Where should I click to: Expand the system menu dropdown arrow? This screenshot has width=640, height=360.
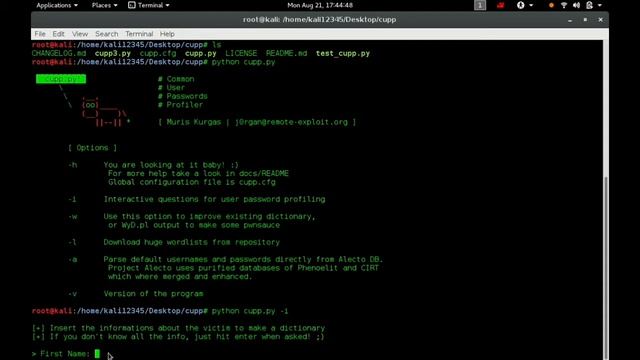pos(600,5)
